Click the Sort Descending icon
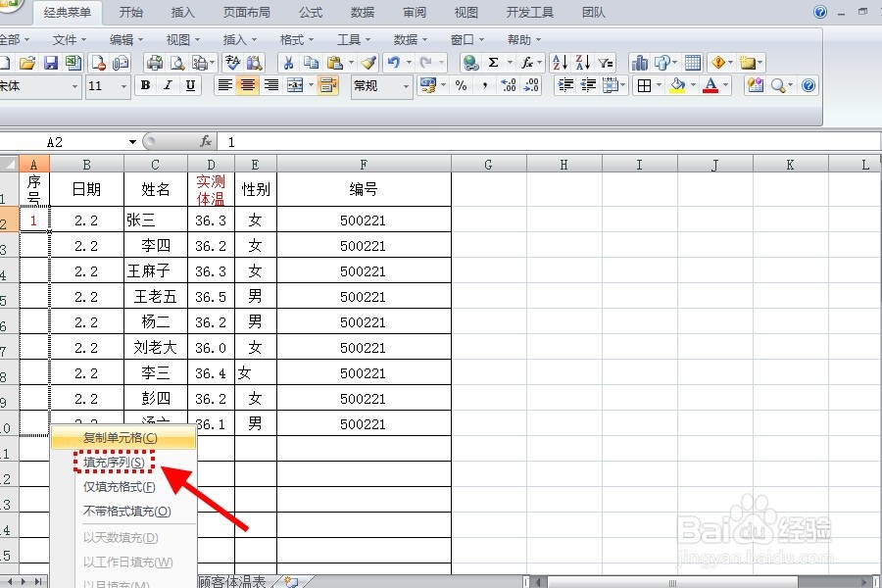This screenshot has height=588, width=882. click(583, 62)
